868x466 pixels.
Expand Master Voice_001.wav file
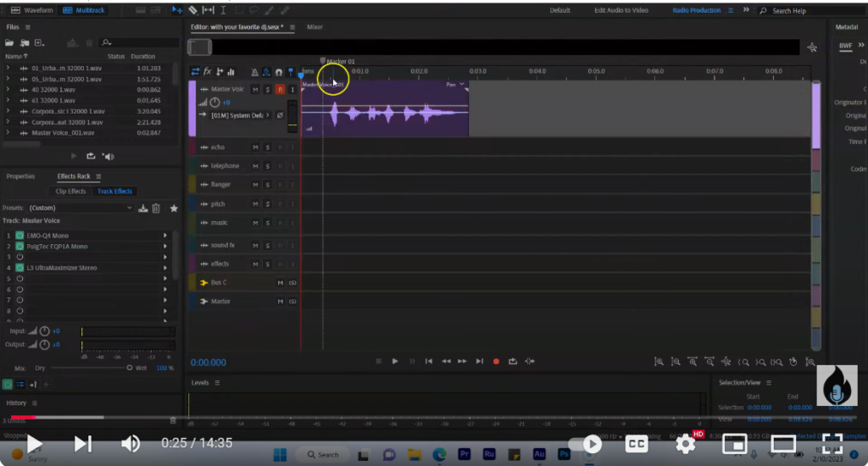pyautogui.click(x=8, y=133)
